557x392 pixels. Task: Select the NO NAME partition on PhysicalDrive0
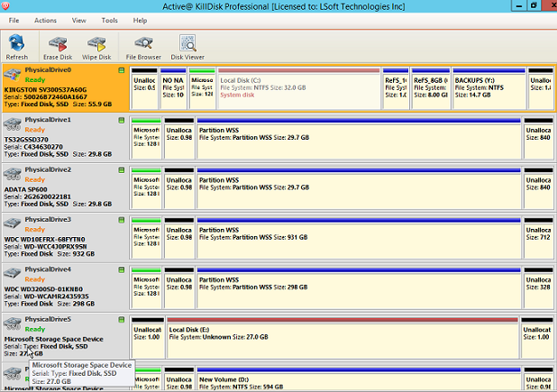(x=173, y=88)
